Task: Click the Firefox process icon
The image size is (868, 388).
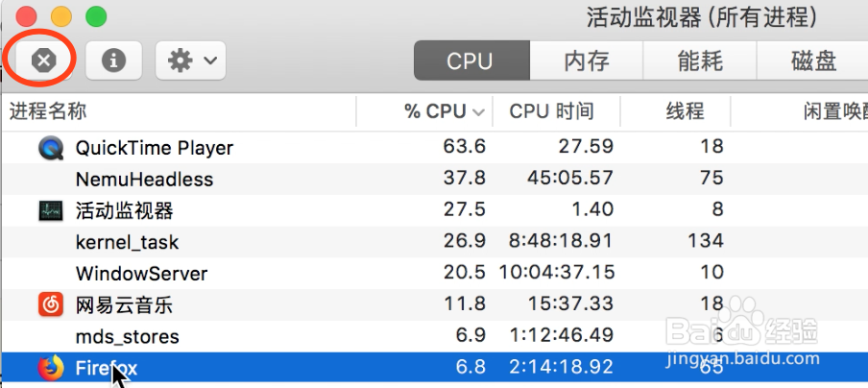Action: pyautogui.click(x=50, y=368)
